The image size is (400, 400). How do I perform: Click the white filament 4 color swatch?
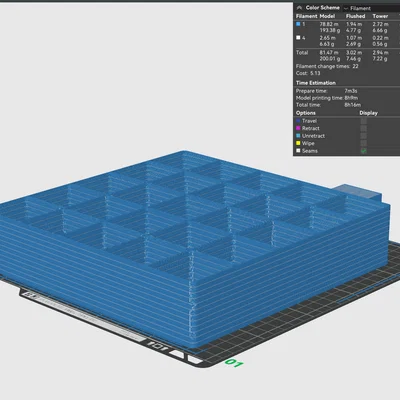coord(298,38)
